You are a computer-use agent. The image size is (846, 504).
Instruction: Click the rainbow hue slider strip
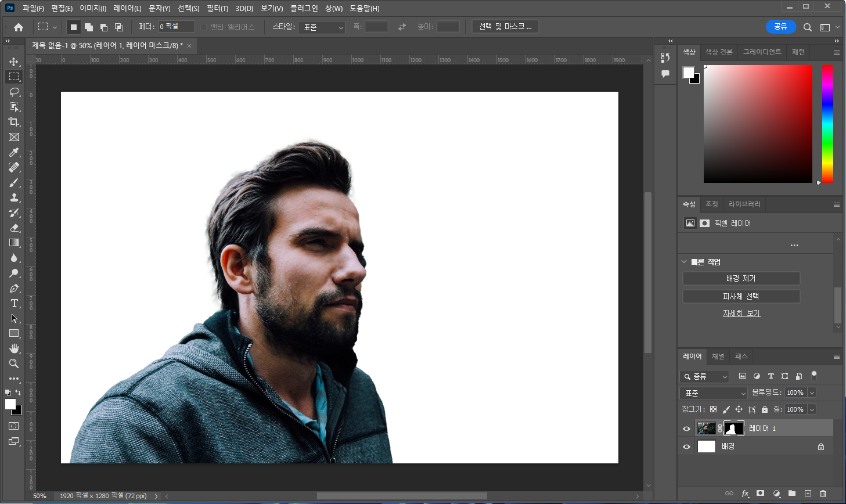tap(827, 124)
